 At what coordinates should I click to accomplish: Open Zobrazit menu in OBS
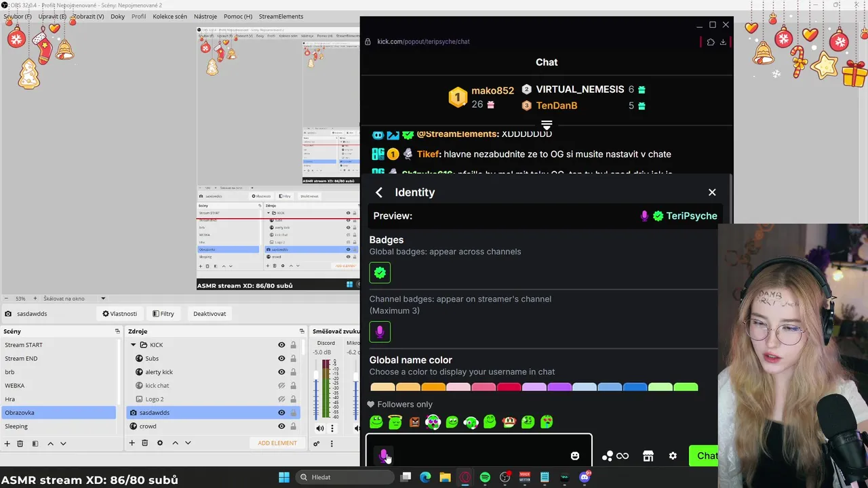pyautogui.click(x=89, y=16)
